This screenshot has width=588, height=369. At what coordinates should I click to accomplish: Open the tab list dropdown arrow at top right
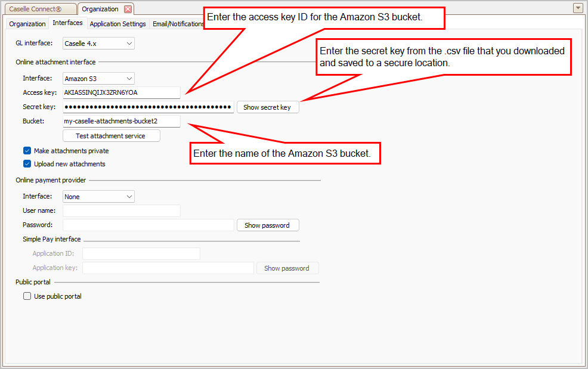[578, 8]
